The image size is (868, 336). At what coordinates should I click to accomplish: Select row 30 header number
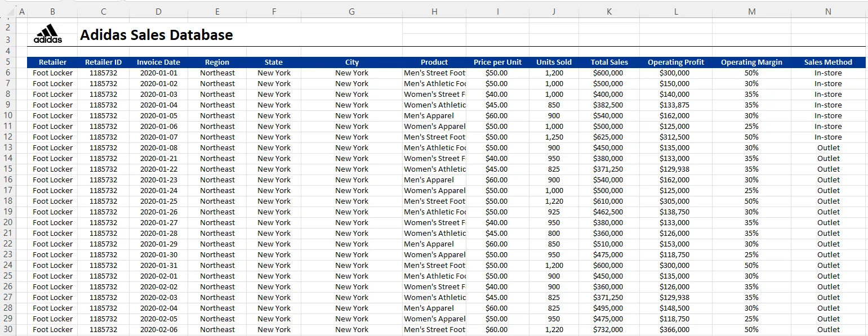point(8,330)
